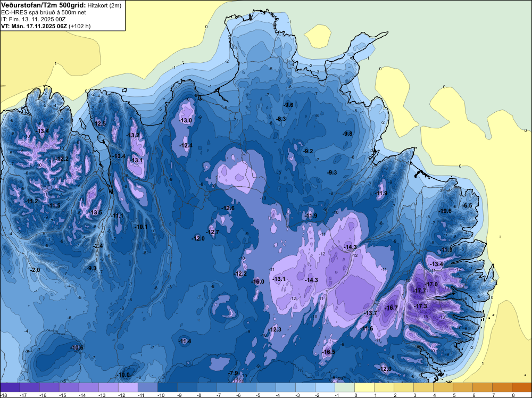Click the -5 label on the colour scale
The image size is (532, 398).
pos(257,395)
